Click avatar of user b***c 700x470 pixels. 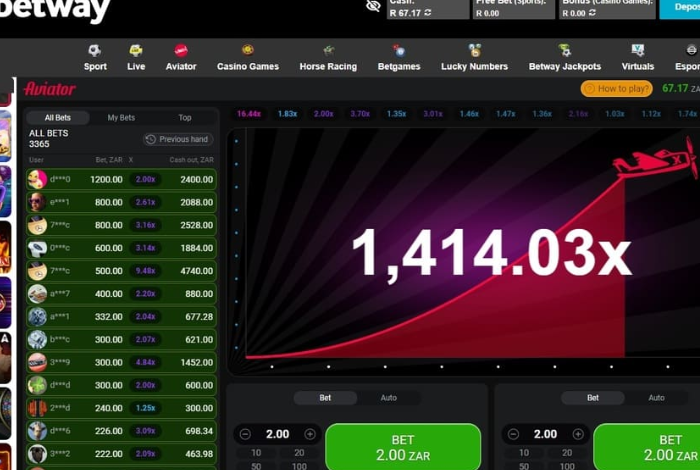click(x=37, y=340)
